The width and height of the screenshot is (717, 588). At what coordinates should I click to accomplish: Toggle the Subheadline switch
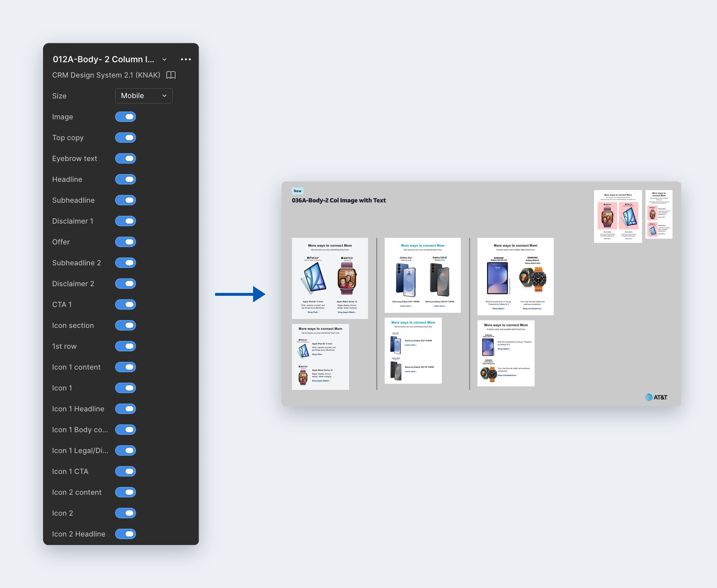pyautogui.click(x=125, y=200)
